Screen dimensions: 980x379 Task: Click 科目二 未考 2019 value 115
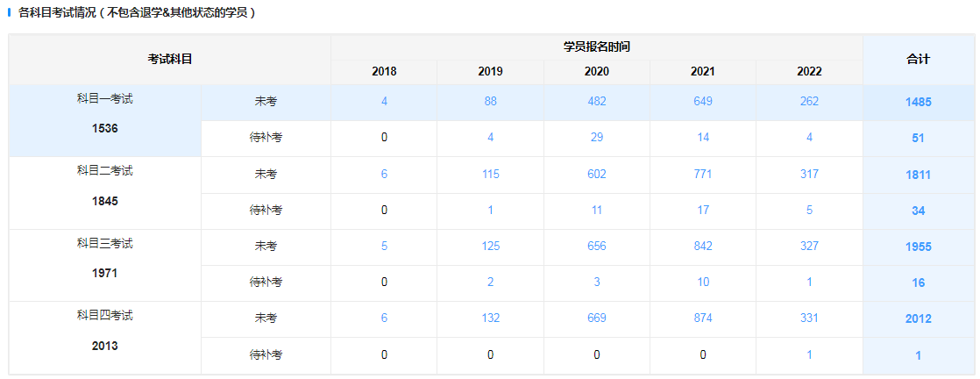click(x=491, y=174)
